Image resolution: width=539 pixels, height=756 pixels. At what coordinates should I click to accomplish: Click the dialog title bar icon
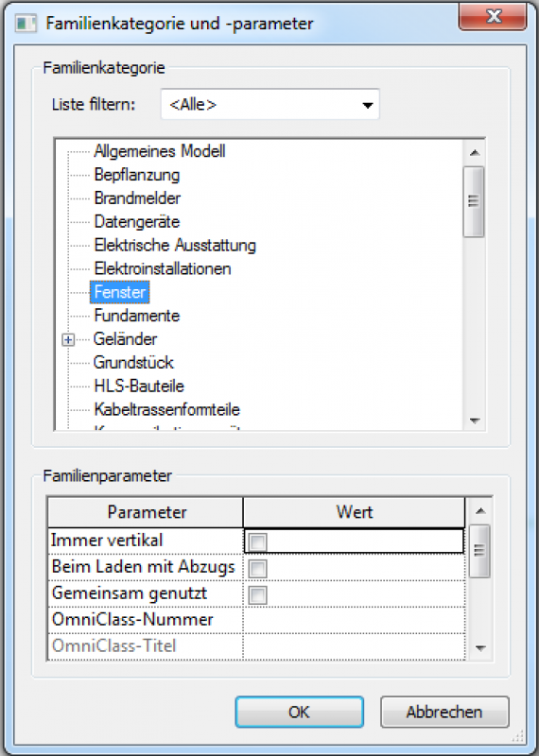[26, 24]
